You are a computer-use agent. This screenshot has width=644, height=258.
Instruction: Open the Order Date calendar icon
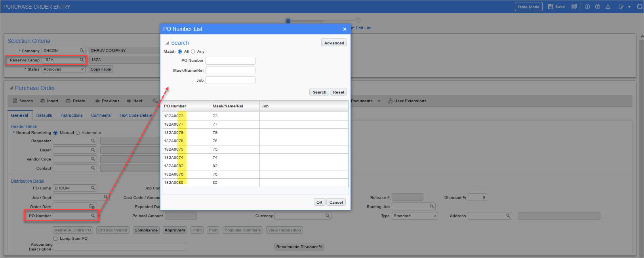point(92,206)
